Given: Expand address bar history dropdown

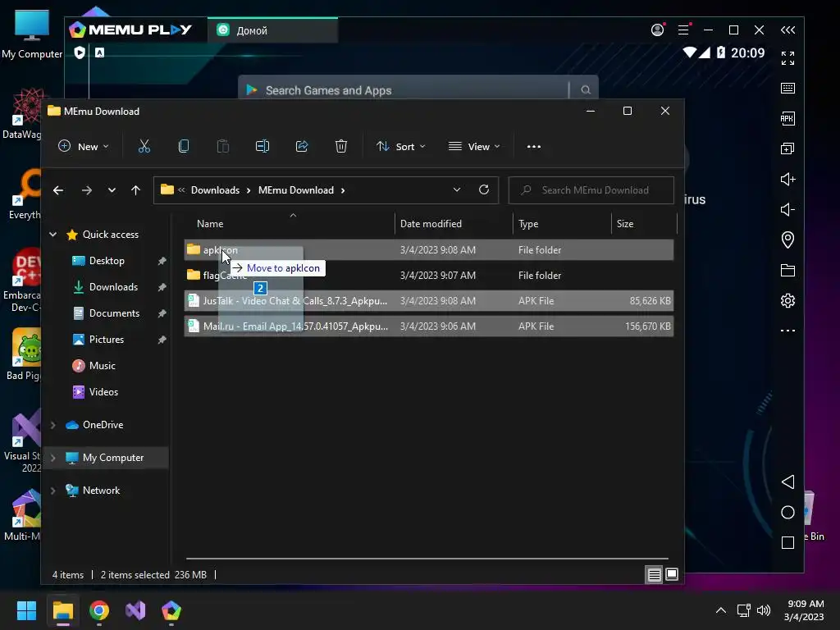Looking at the screenshot, I should 456,189.
